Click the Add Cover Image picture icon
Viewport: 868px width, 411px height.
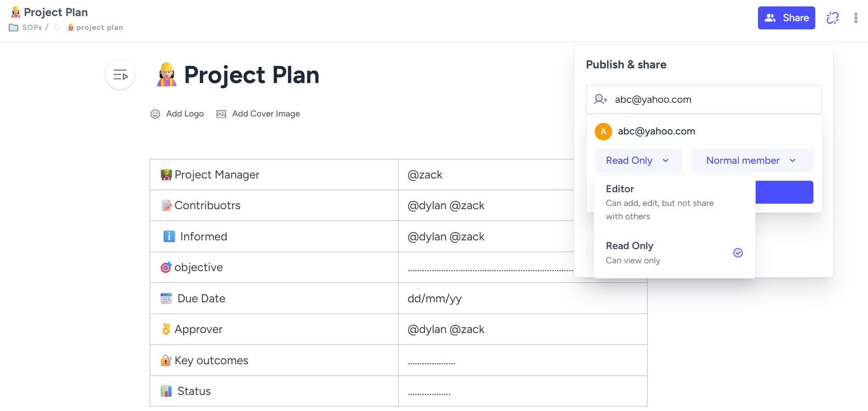point(221,114)
